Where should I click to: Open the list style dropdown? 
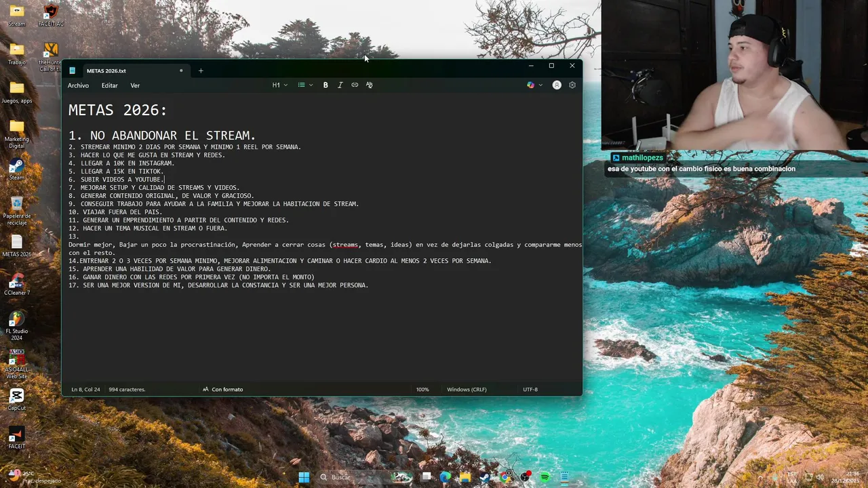point(305,85)
